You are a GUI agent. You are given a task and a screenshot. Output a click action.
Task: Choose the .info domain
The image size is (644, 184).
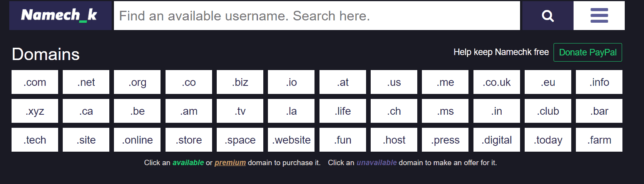599,82
